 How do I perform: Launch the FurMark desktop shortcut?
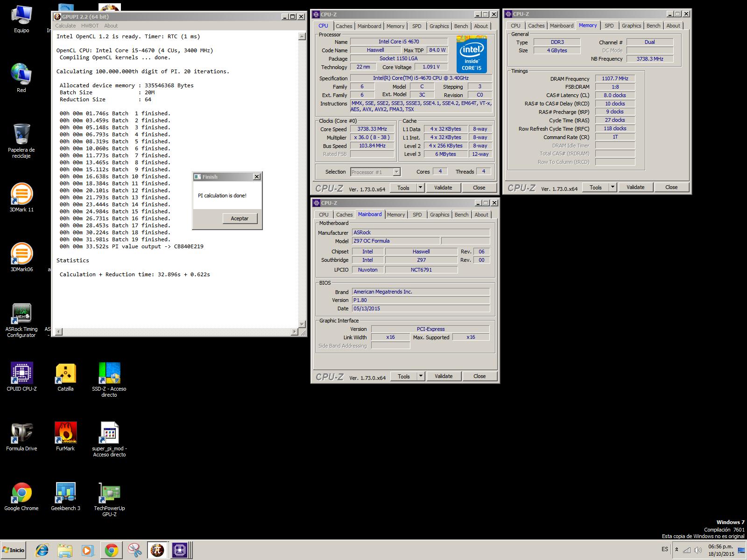65,436
